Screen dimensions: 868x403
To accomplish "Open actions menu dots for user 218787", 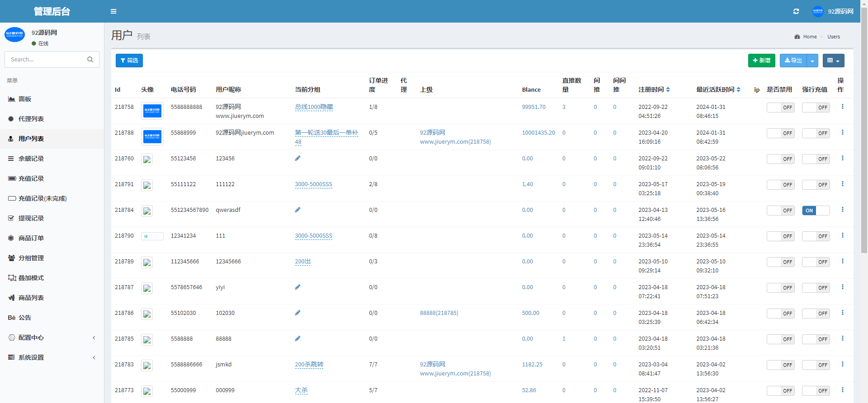I will 842,287.
